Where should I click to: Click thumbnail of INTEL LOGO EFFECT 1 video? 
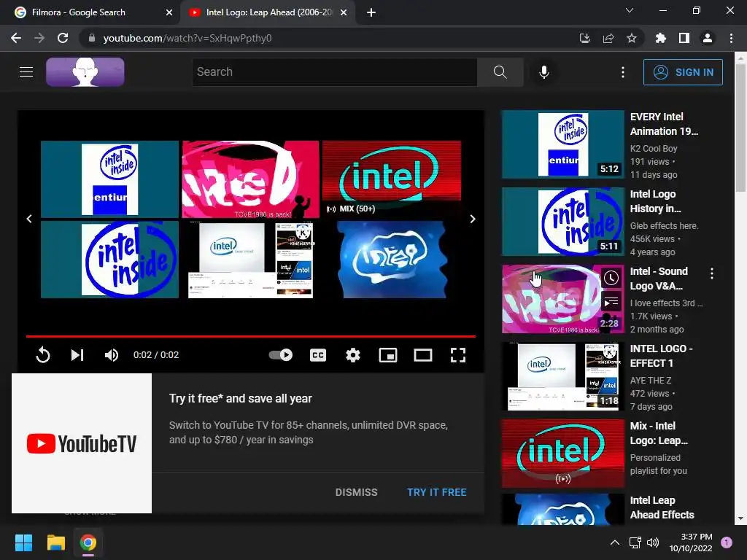tap(562, 376)
